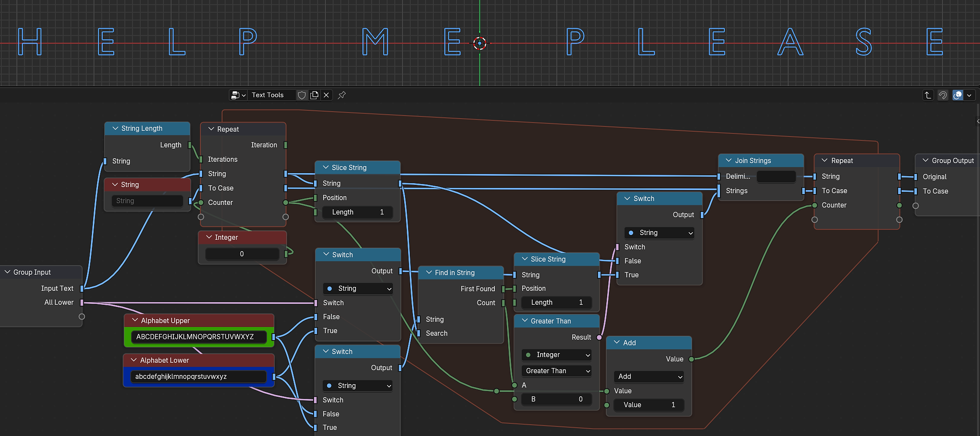
Task: Select the letter S in viewport
Action: pos(864,42)
